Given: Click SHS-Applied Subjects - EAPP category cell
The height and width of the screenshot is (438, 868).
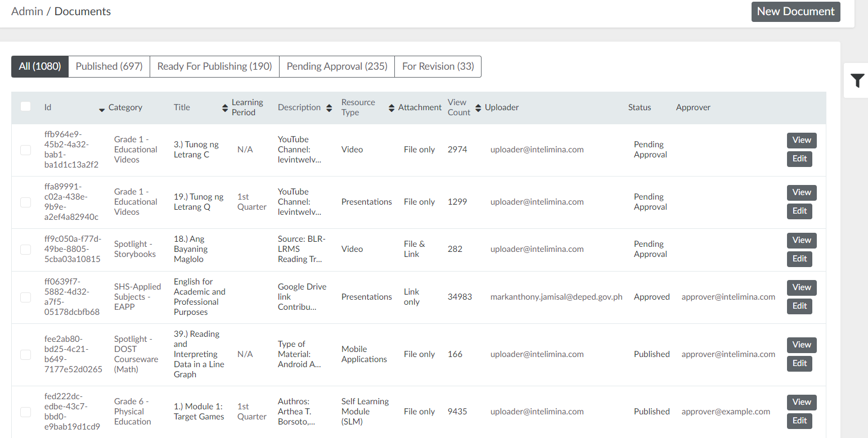Looking at the screenshot, I should (137, 297).
